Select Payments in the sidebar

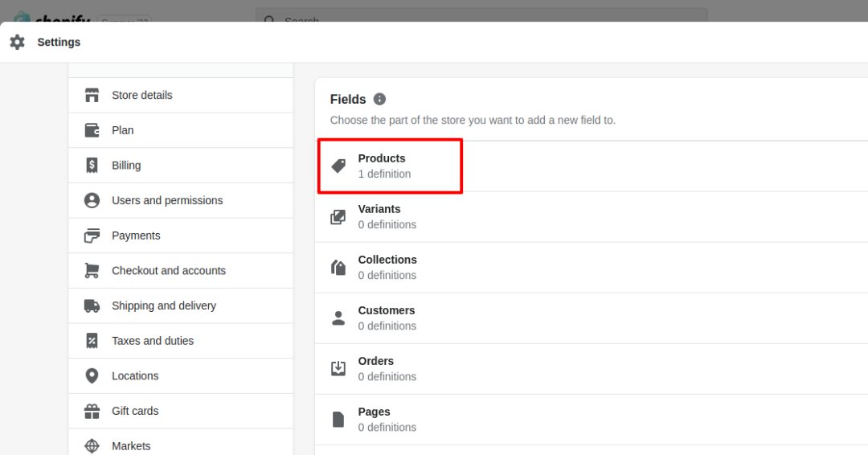coord(181,236)
